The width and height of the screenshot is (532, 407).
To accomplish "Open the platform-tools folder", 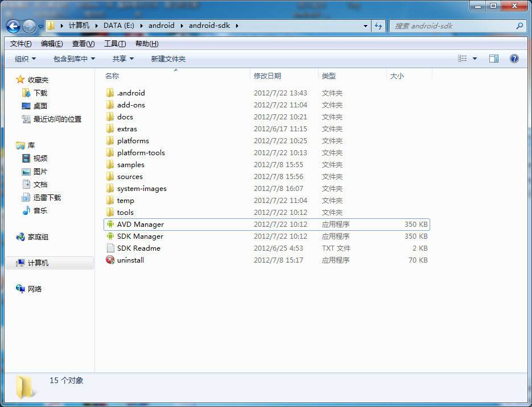I will click(x=140, y=152).
